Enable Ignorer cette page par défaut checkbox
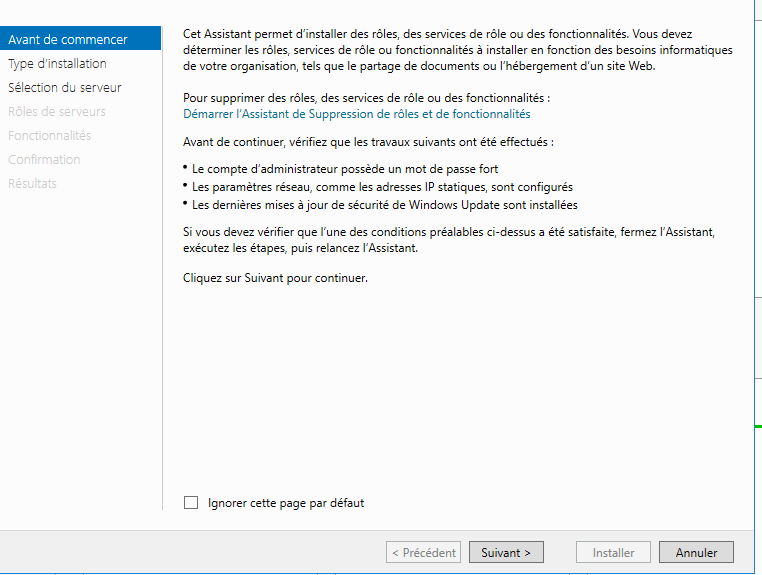 tap(191, 503)
